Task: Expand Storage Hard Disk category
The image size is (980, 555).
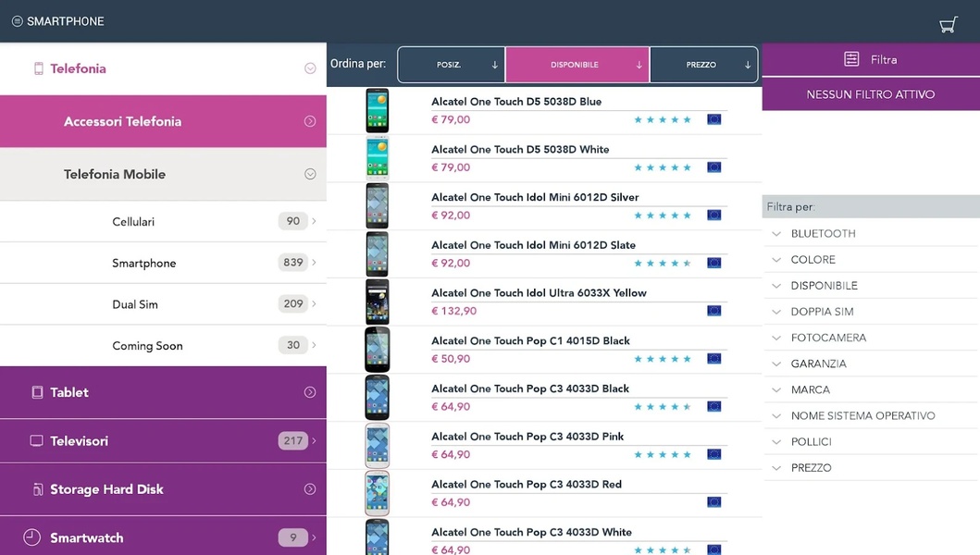Action: click(310, 489)
